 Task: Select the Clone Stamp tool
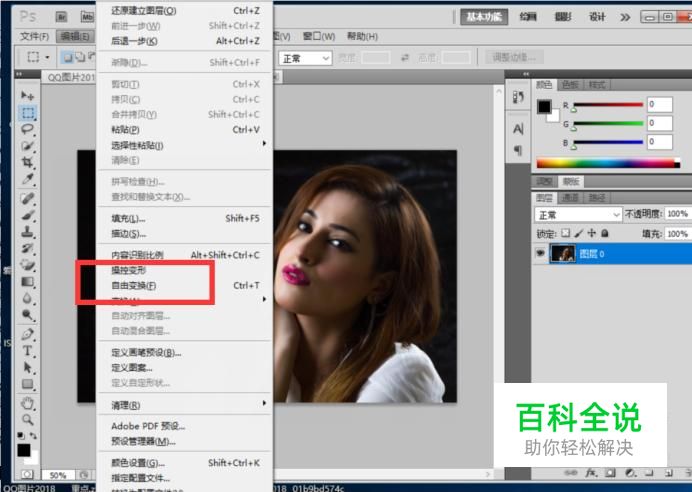click(27, 232)
